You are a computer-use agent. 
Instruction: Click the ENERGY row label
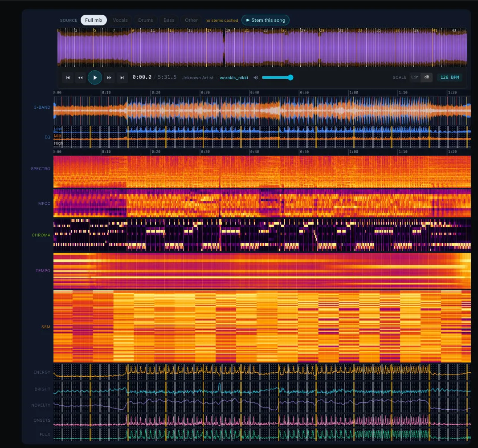[x=42, y=372]
